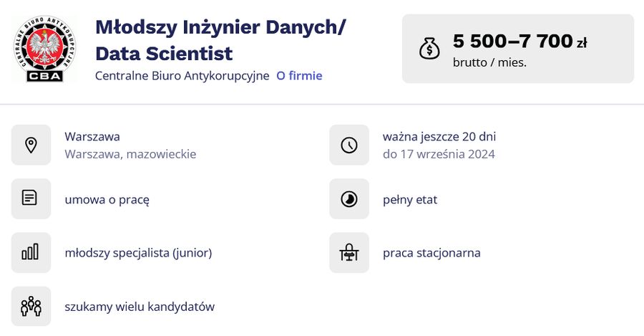The width and height of the screenshot is (644, 336).
Task: Click the group of candidates icon
Action: pyautogui.click(x=31, y=307)
